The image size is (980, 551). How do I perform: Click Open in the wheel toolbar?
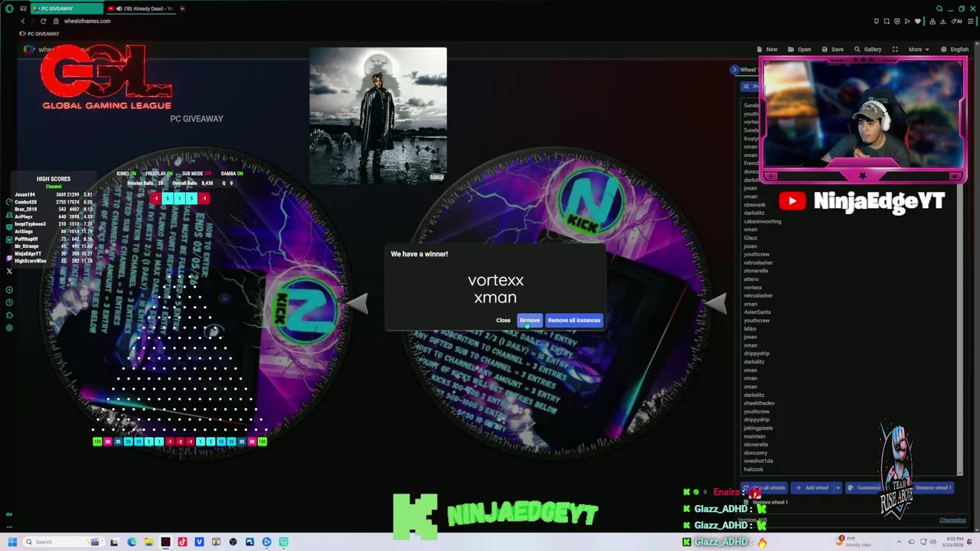(799, 49)
